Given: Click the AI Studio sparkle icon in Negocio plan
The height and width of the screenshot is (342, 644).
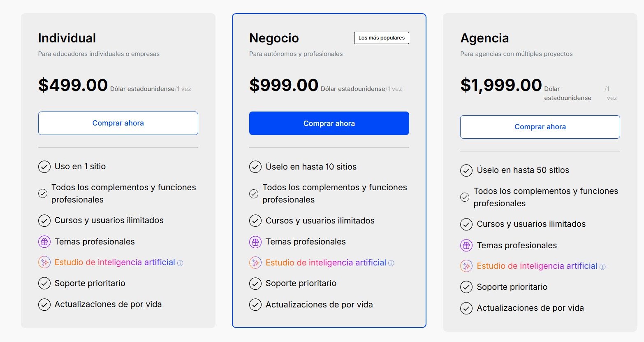Looking at the screenshot, I should tap(255, 263).
